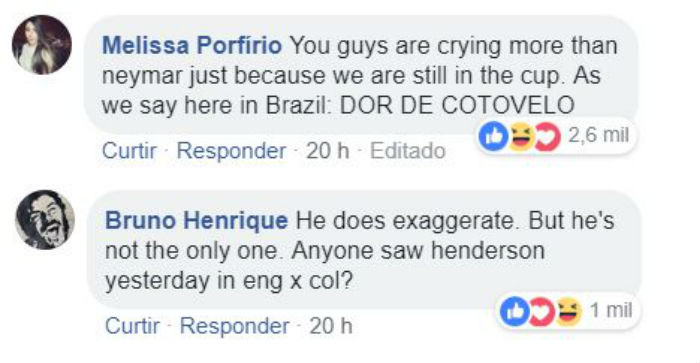Click the like reaction icon on Bruno's comment

pyautogui.click(x=514, y=311)
